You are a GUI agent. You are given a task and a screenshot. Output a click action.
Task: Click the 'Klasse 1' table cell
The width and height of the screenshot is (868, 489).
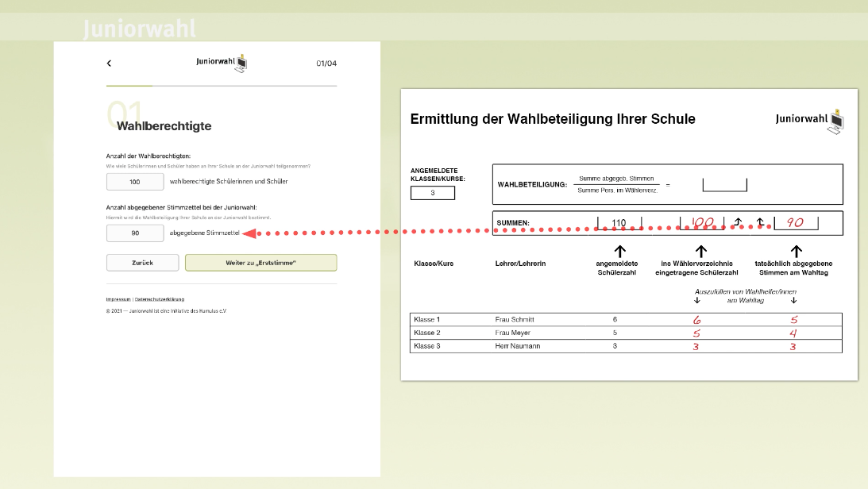pos(426,320)
